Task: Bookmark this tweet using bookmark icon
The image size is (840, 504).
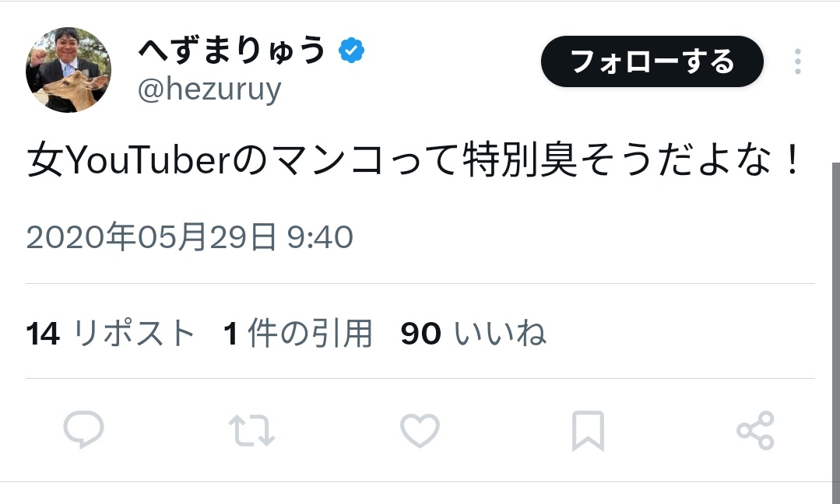Action: point(588,431)
